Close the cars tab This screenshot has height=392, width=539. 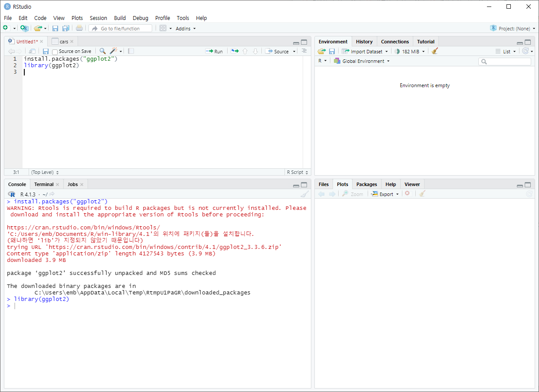click(x=72, y=42)
